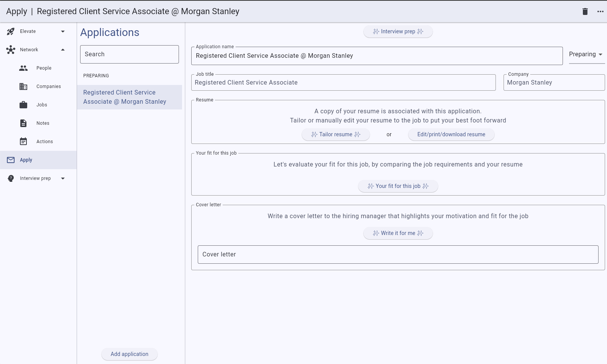Click the Notes document icon
The image size is (607, 364).
[x=23, y=123]
